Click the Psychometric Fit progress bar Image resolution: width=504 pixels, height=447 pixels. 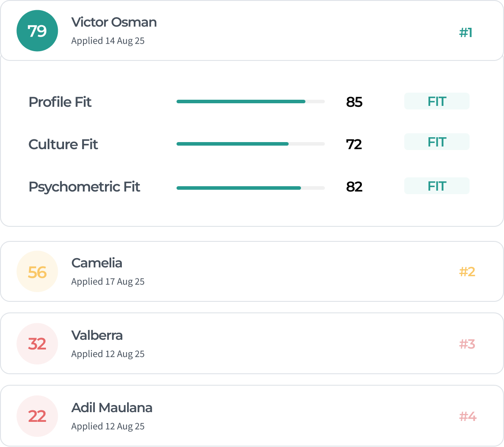point(250,188)
